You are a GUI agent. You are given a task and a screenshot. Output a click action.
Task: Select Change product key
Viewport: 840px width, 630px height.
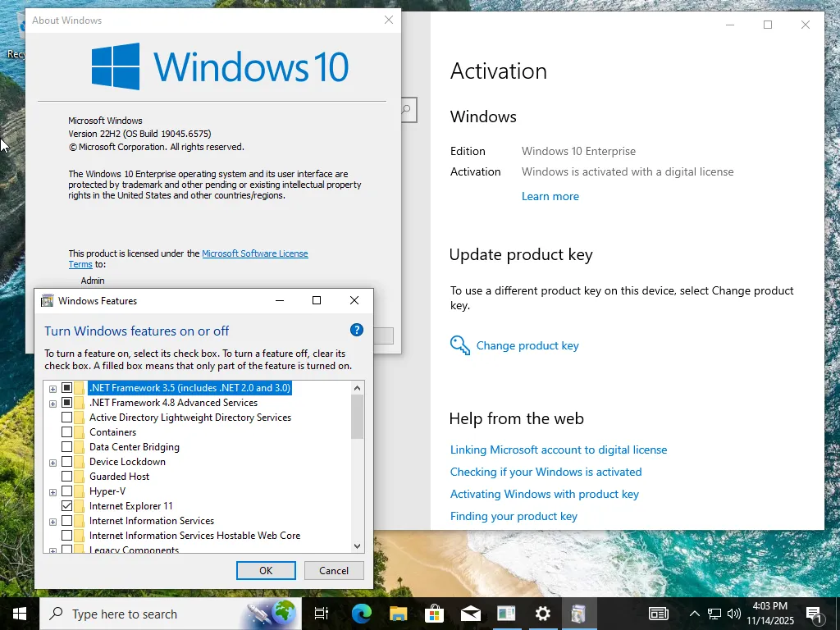pyautogui.click(x=527, y=345)
